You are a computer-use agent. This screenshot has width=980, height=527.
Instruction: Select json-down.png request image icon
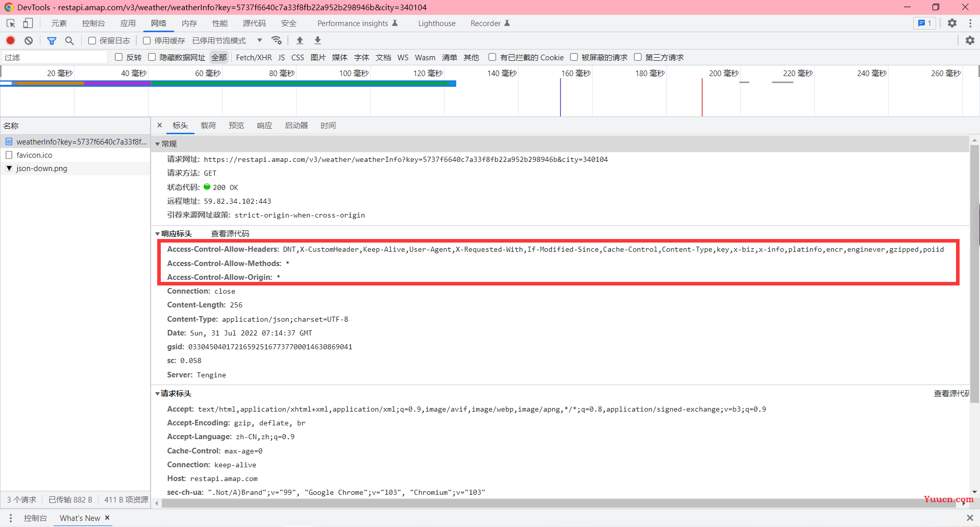coord(9,168)
